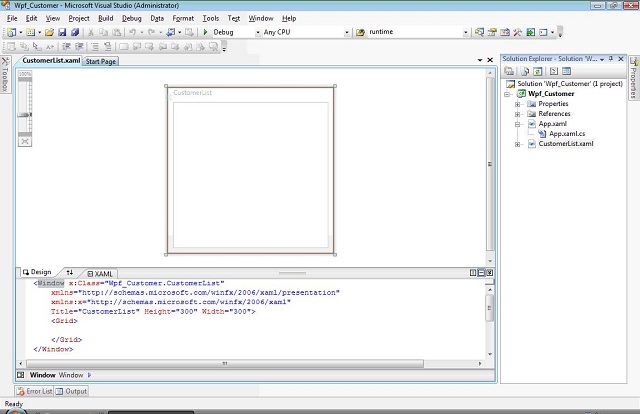The height and width of the screenshot is (414, 640).
Task: Open Any CPU platform dropdown
Action: [x=347, y=32]
